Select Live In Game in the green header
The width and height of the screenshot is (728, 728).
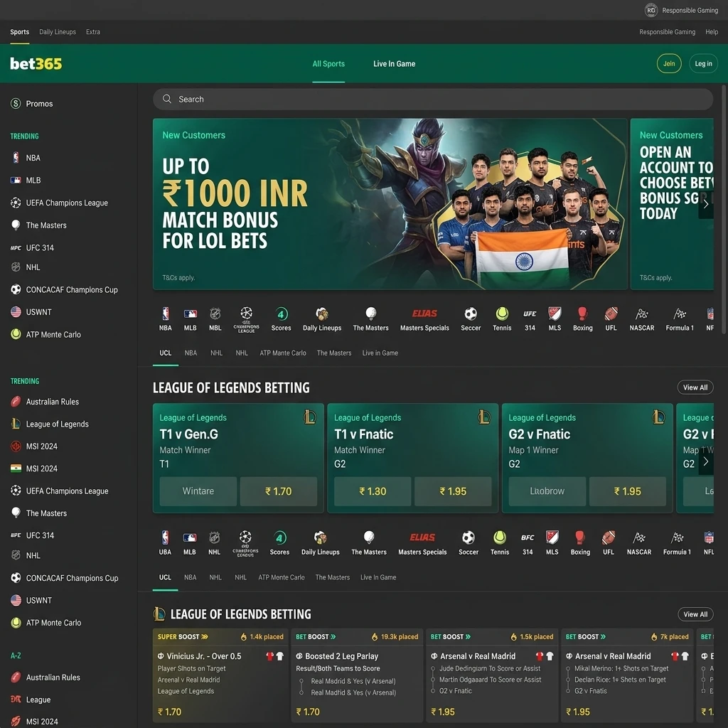point(394,63)
